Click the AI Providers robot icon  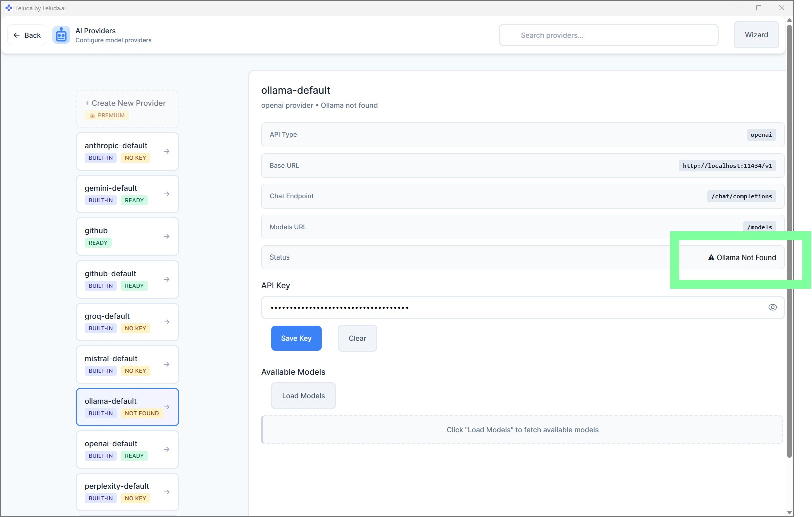coord(61,35)
